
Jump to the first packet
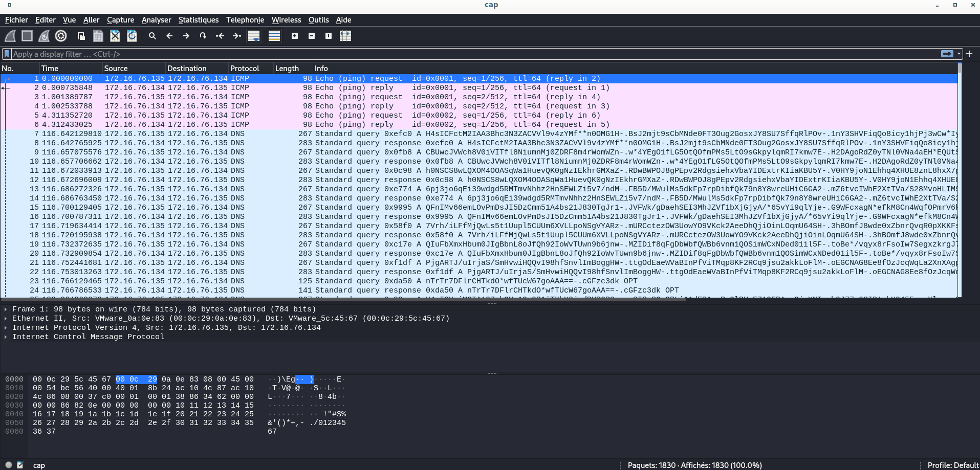point(220,36)
